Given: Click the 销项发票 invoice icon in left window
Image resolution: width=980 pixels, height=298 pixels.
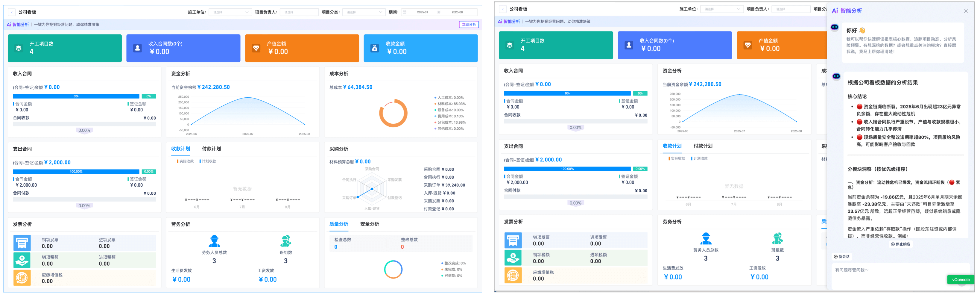Looking at the screenshot, I should [x=22, y=242].
